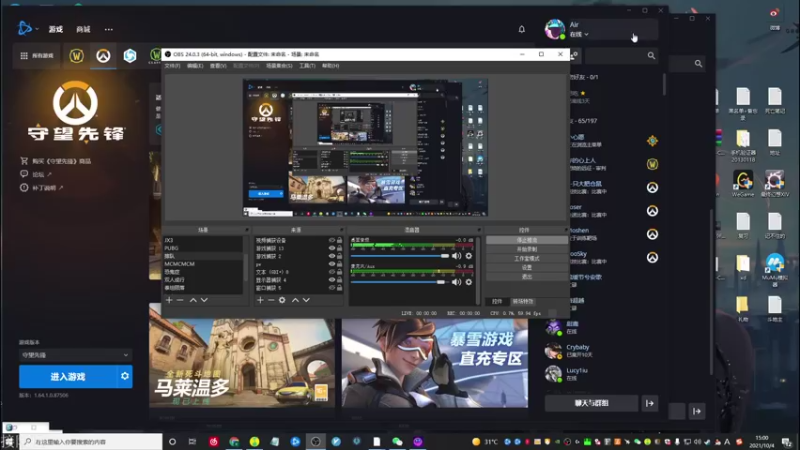
Task: Open the World of Warcraft game icon
Action: pos(76,56)
